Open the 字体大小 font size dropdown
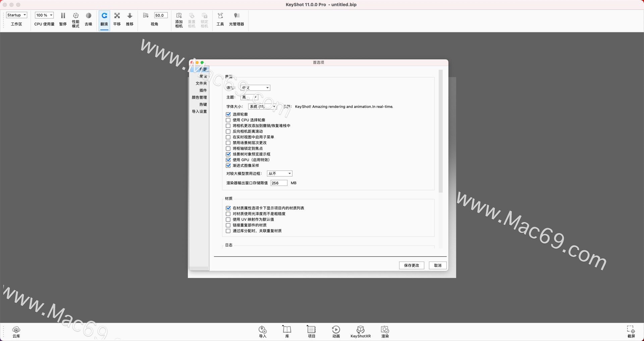 [262, 107]
